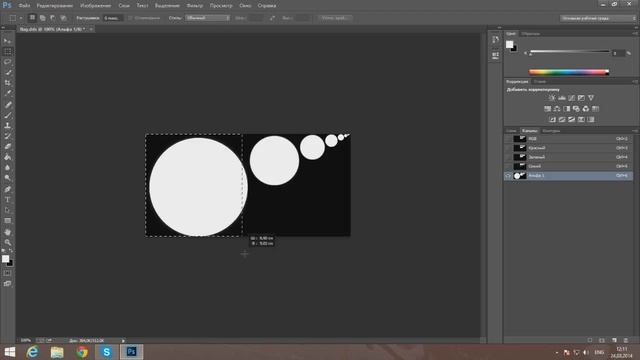Screen dimensions: 640x360
Task: Select the Rectangle shape tool
Action: pyautogui.click(x=7, y=221)
